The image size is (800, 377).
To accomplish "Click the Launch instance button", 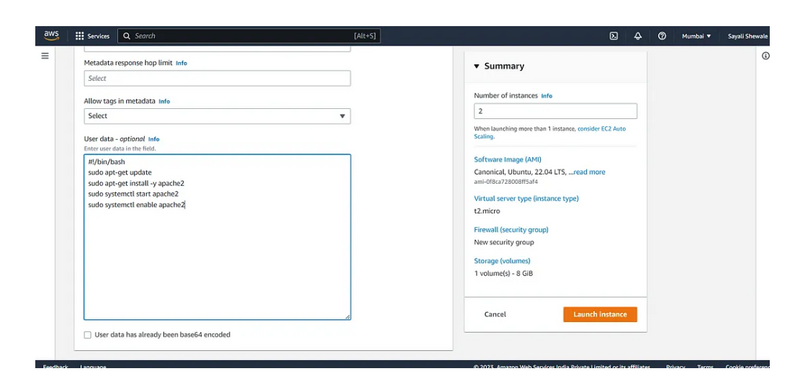I will [600, 314].
